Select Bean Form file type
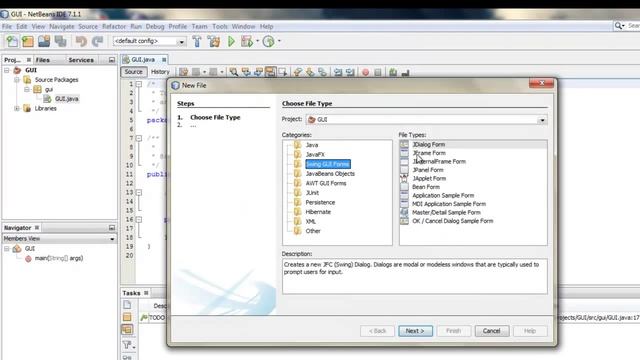Image resolution: width=640 pixels, height=360 pixels. coord(426,187)
